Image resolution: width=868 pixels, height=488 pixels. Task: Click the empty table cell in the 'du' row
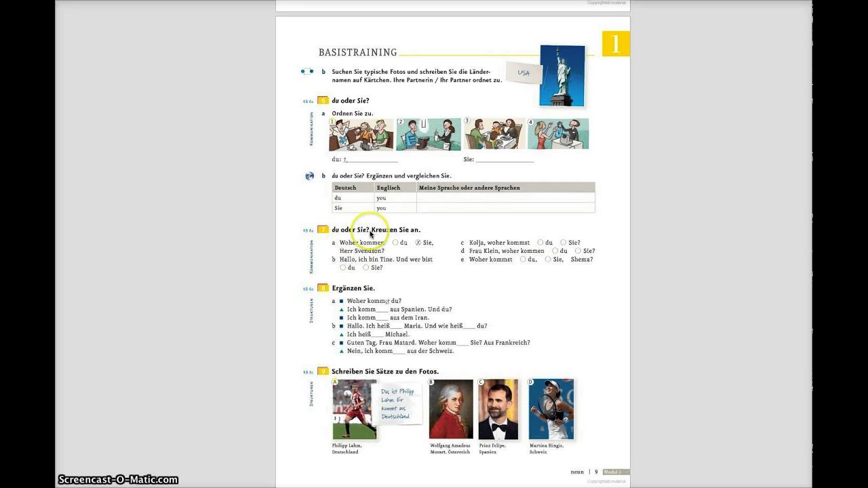[x=505, y=198]
